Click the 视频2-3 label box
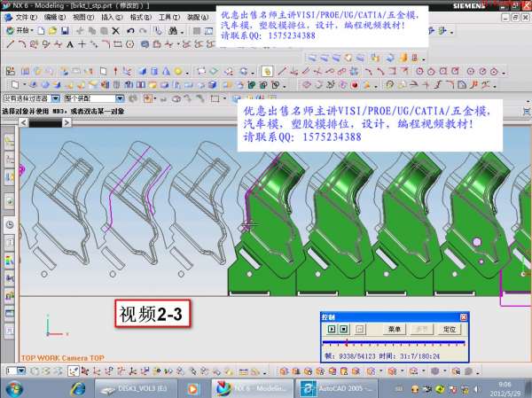 [153, 314]
